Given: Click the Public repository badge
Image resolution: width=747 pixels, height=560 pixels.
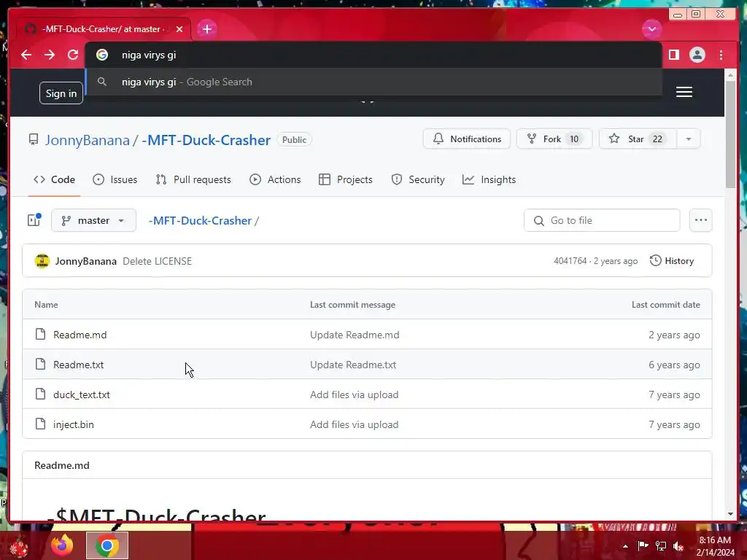Looking at the screenshot, I should [x=295, y=139].
